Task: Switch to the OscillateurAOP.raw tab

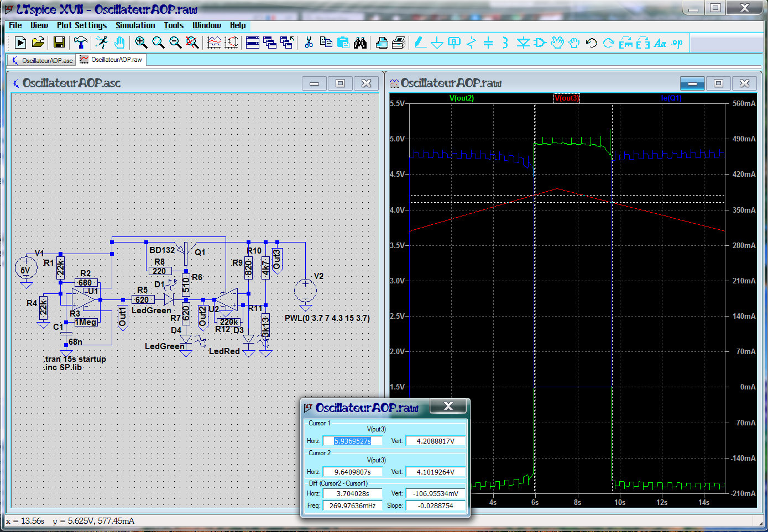Action: tap(111, 60)
